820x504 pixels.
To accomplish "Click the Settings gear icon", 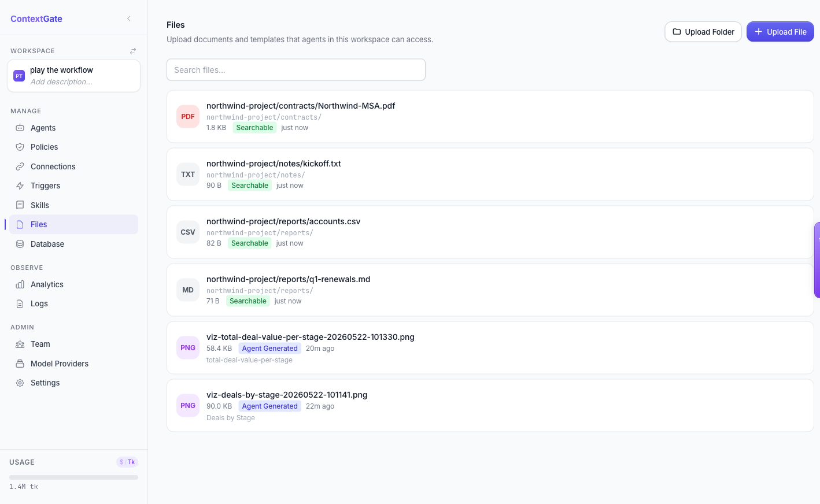I will (x=20, y=383).
